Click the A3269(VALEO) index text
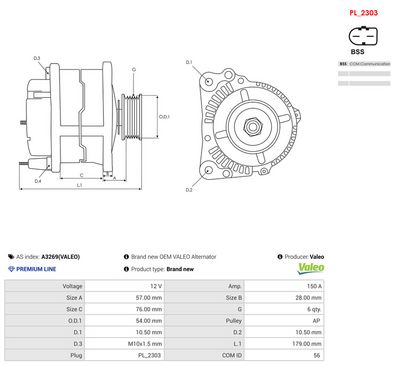This screenshot has height=365, width=400. 61,257
